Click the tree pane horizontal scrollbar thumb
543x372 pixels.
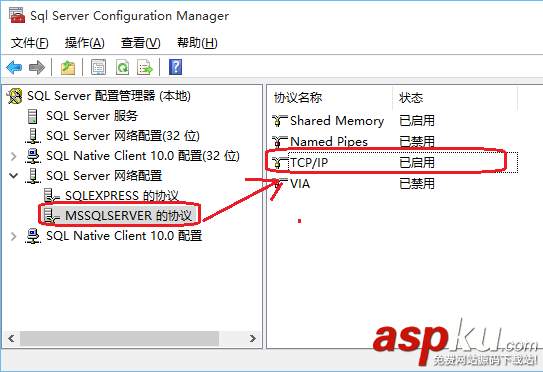(119, 338)
